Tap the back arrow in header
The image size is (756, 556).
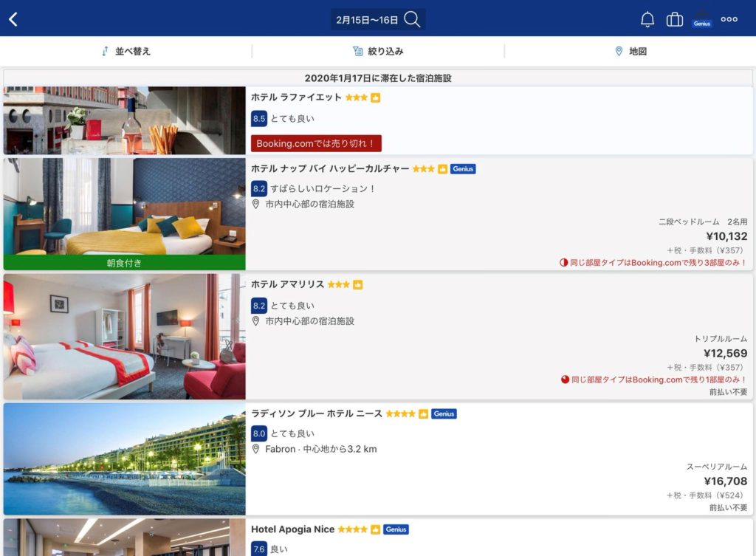13,20
